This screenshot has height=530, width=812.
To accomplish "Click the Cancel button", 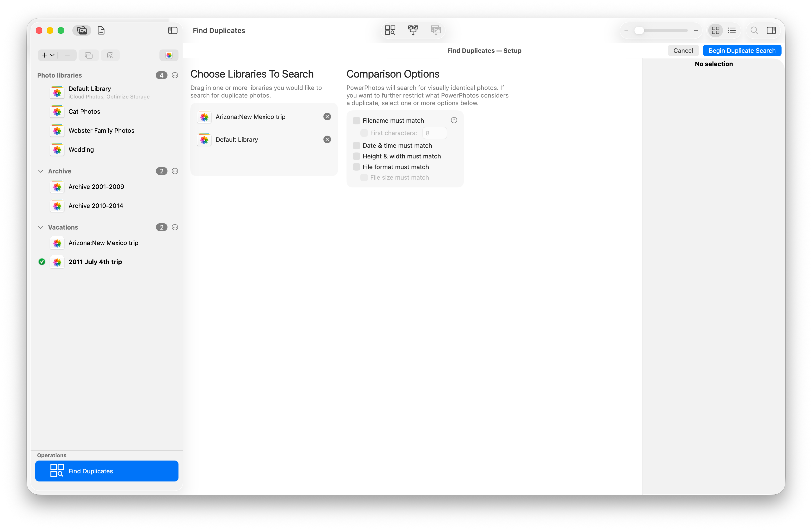I will [x=683, y=50].
